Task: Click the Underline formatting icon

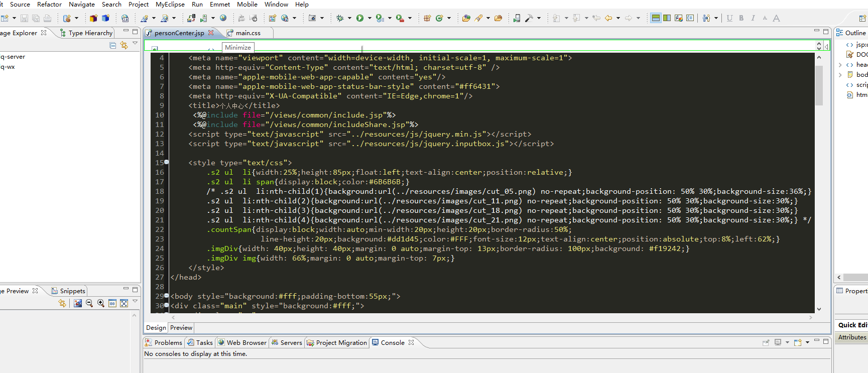Action: [729, 18]
